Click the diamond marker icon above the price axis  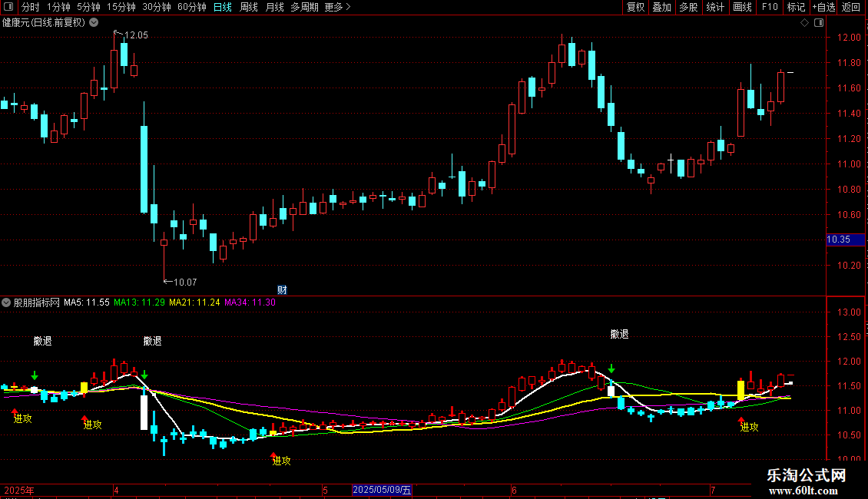pos(805,23)
